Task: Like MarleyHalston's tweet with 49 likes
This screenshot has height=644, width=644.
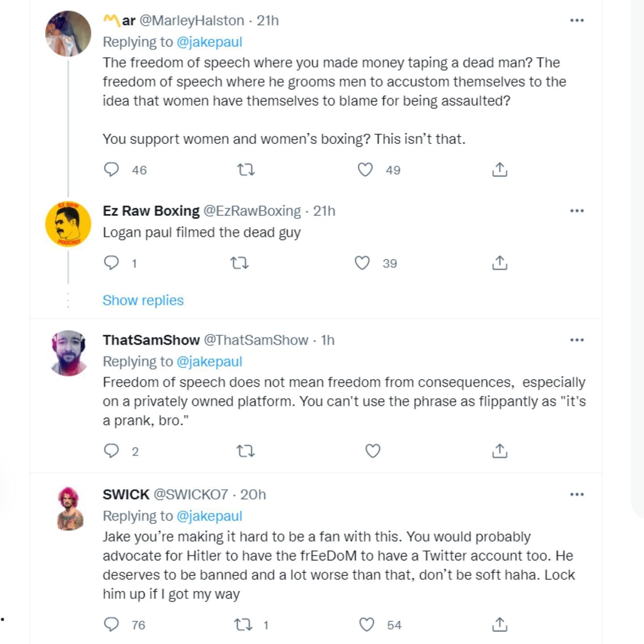Action: pos(365,170)
